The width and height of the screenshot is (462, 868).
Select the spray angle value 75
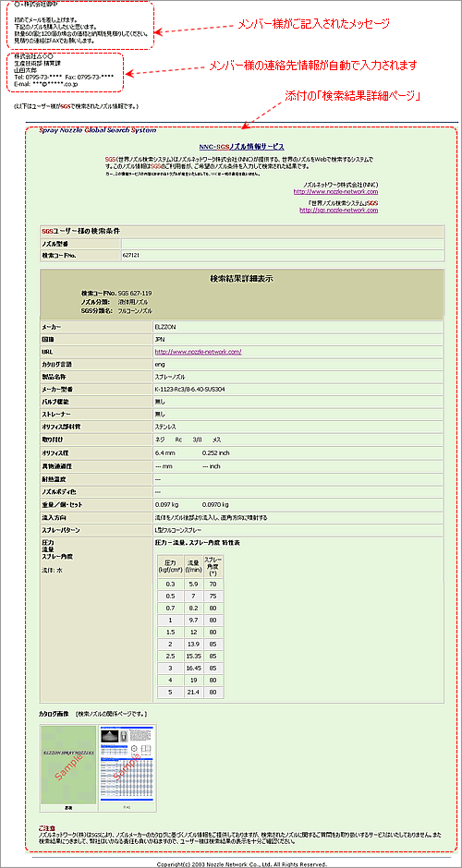tap(213, 596)
